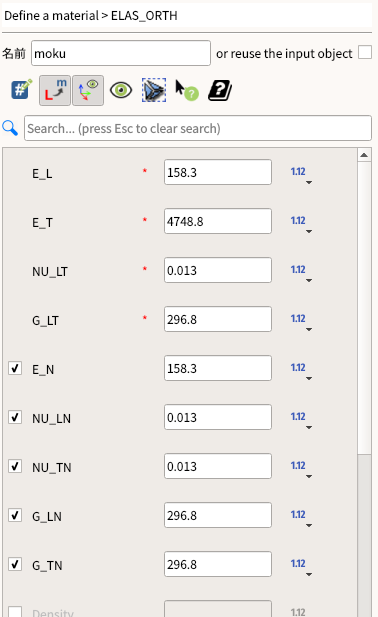Click the E_N value field 158.3

[x=218, y=368]
